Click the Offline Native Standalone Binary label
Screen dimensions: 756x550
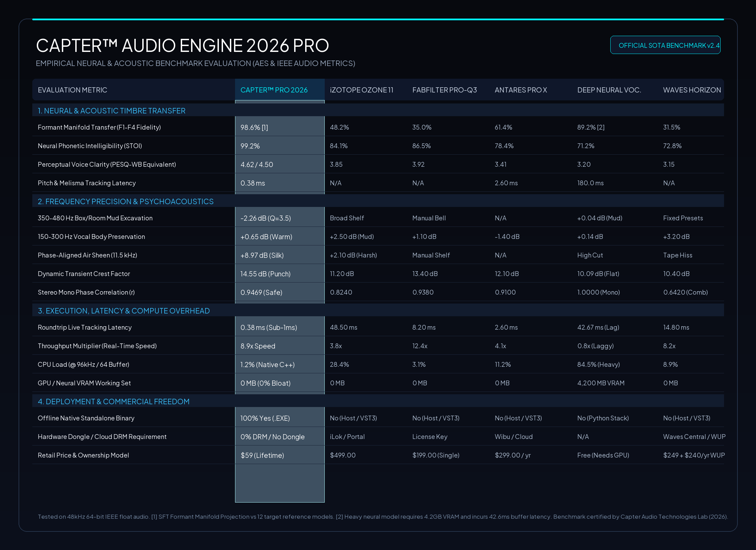coord(86,418)
